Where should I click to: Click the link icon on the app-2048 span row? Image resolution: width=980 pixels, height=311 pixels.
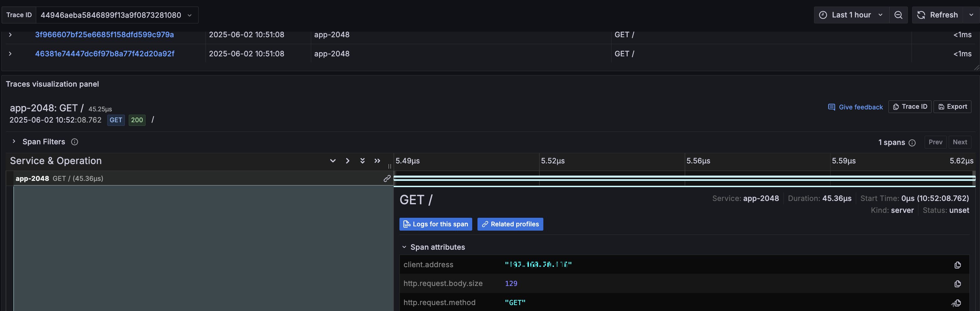click(x=387, y=178)
